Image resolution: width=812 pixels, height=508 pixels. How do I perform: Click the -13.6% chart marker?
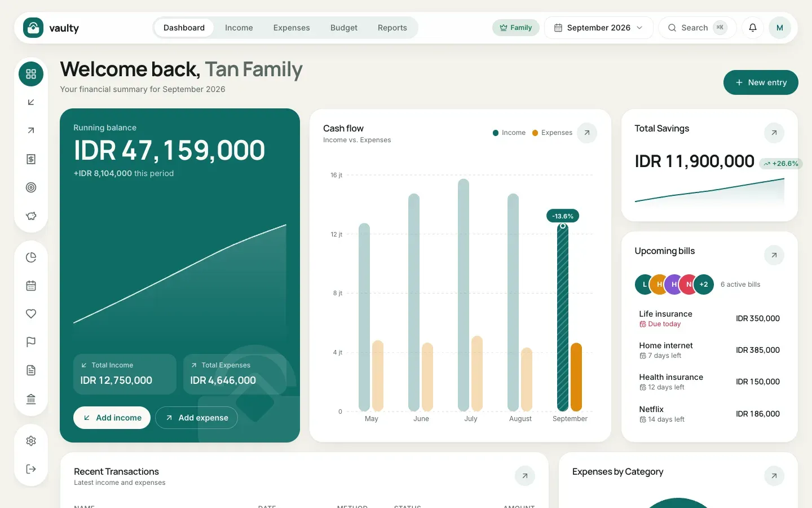click(563, 216)
